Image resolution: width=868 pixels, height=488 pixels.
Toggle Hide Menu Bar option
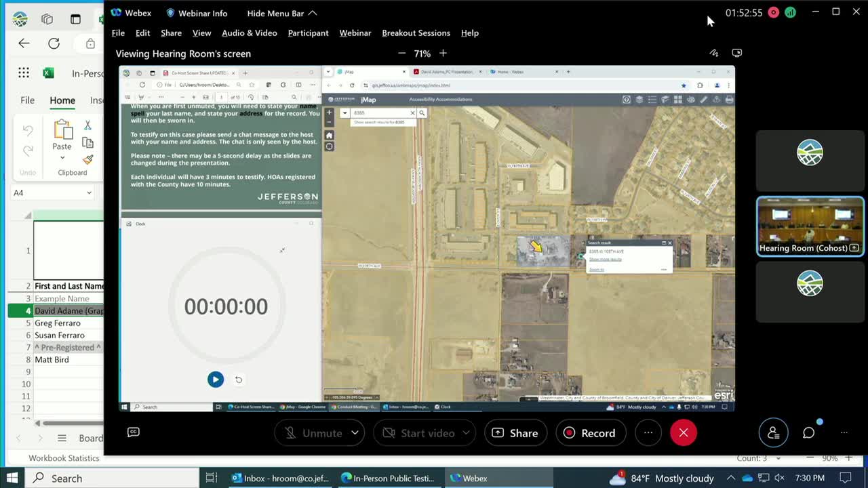(x=281, y=13)
